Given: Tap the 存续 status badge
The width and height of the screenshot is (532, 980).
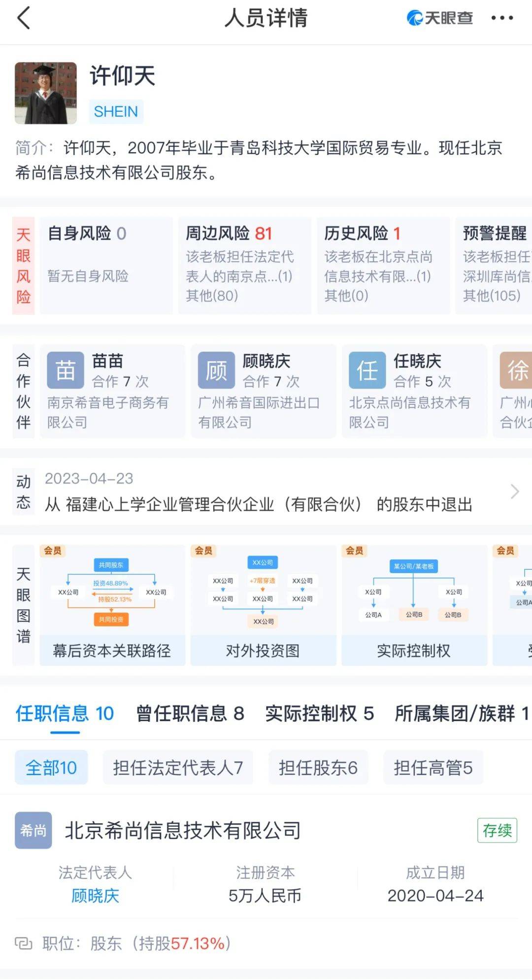Looking at the screenshot, I should pos(497,830).
